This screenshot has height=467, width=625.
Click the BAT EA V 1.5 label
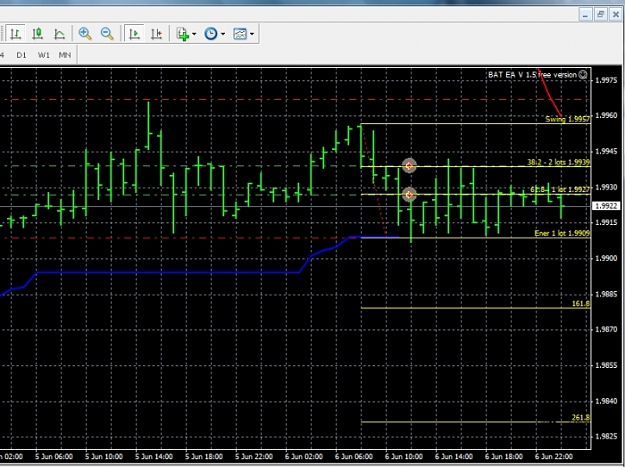[532, 75]
